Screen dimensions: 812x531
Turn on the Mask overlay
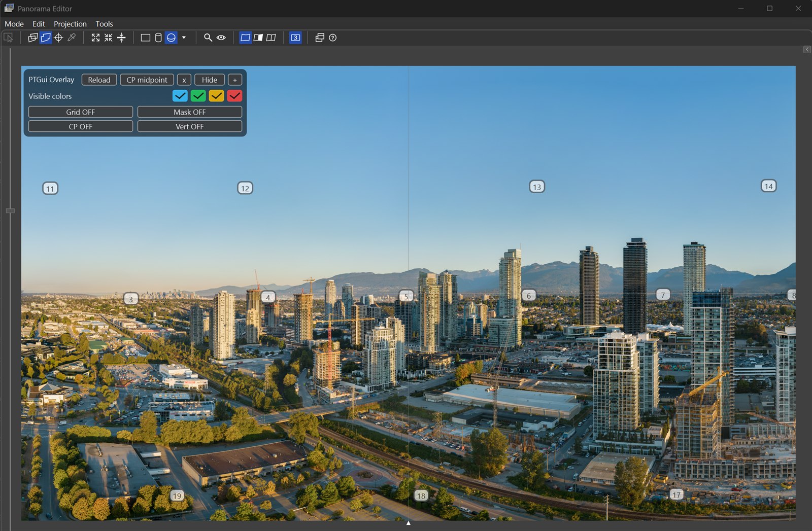[189, 112]
